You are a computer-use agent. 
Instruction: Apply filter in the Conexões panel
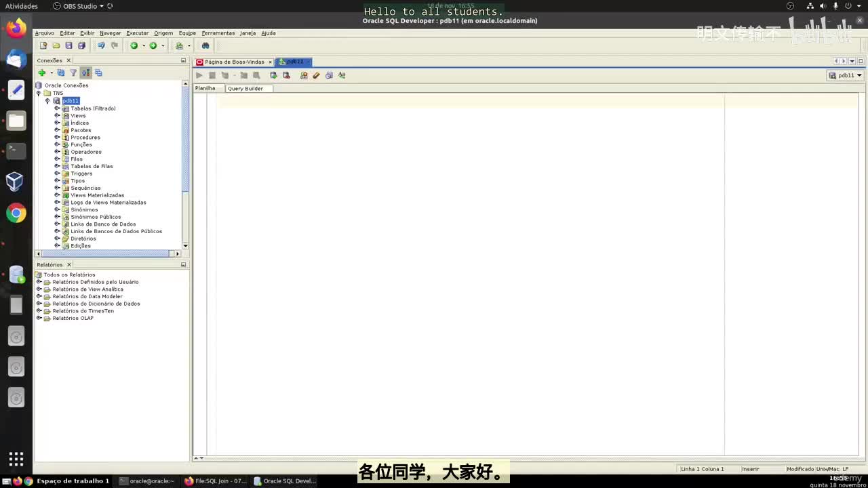pyautogui.click(x=73, y=73)
